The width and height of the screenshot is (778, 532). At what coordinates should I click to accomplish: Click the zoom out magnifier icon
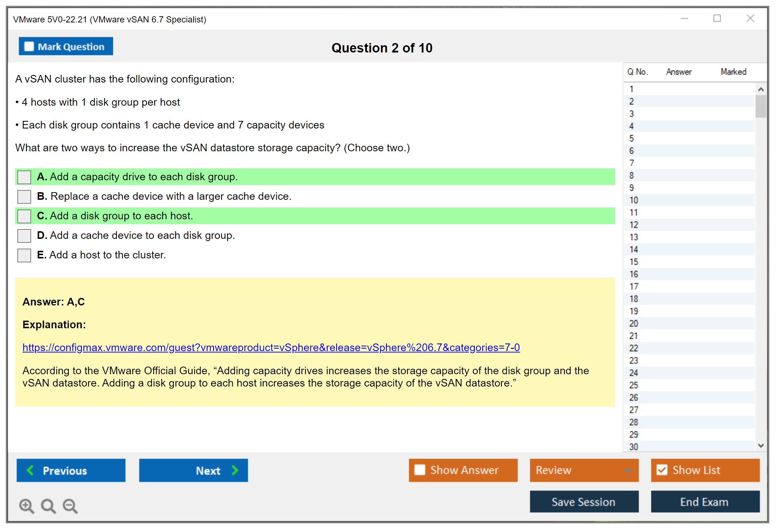pyautogui.click(x=70, y=506)
